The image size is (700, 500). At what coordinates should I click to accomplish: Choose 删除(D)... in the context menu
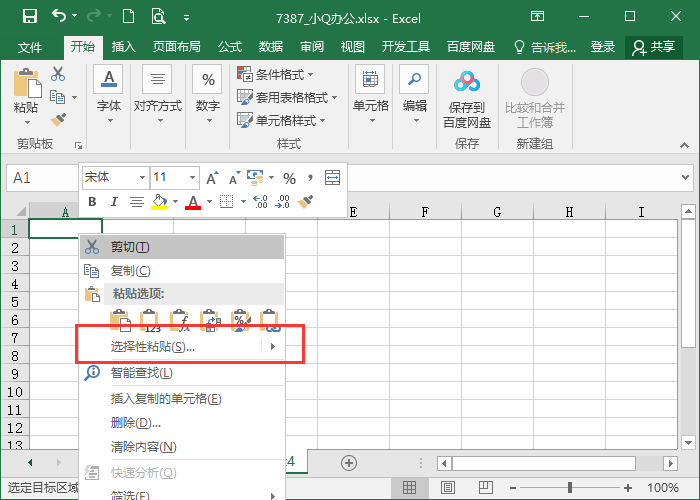coord(182,422)
